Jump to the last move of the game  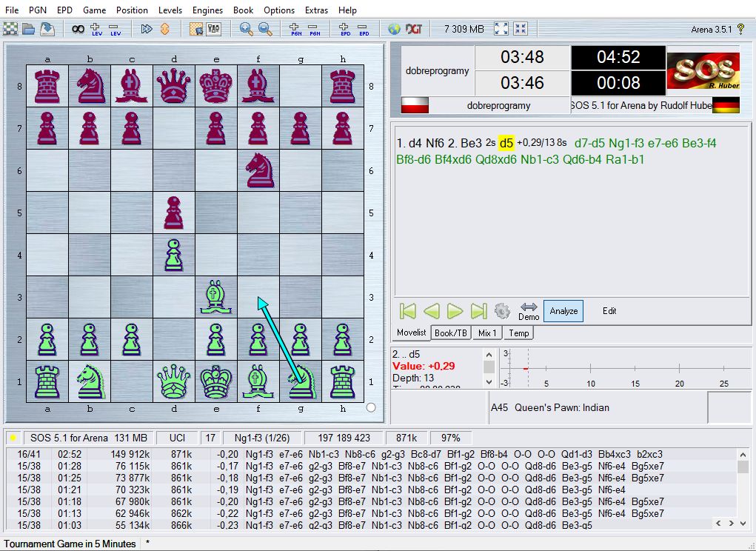478,311
